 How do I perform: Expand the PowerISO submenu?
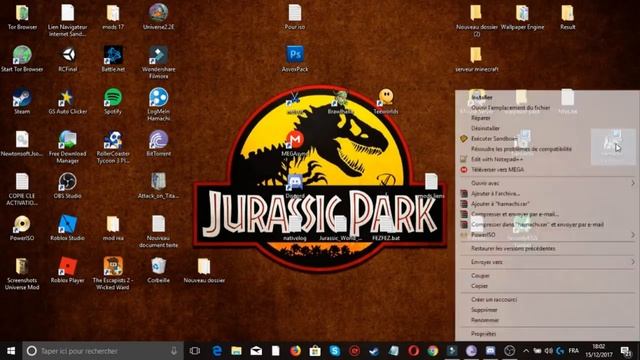tap(547, 235)
